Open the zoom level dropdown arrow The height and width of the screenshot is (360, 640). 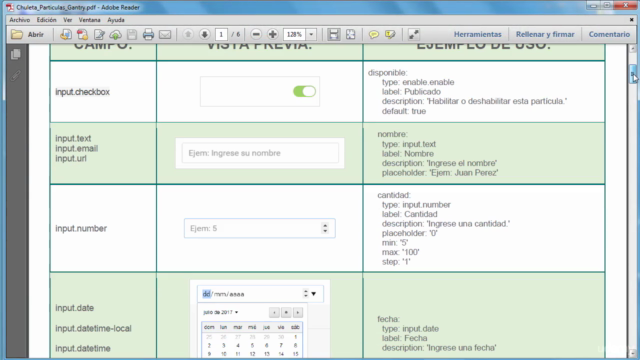pyautogui.click(x=311, y=35)
